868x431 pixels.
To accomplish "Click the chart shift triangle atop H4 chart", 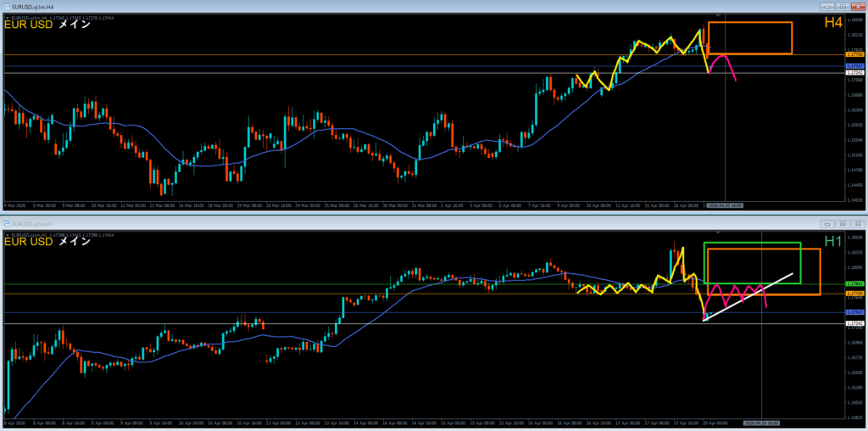I will pyautogui.click(x=719, y=15).
